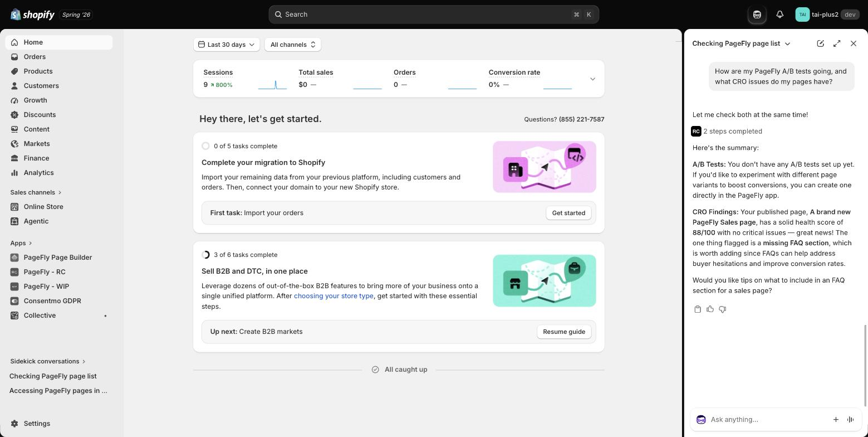Click Resume guide button

point(564,332)
